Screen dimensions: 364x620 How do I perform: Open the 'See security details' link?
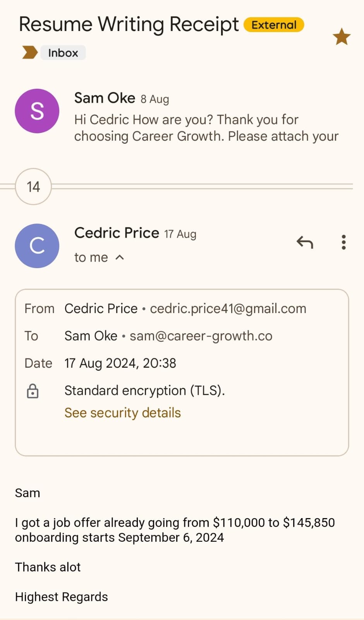[x=122, y=413]
